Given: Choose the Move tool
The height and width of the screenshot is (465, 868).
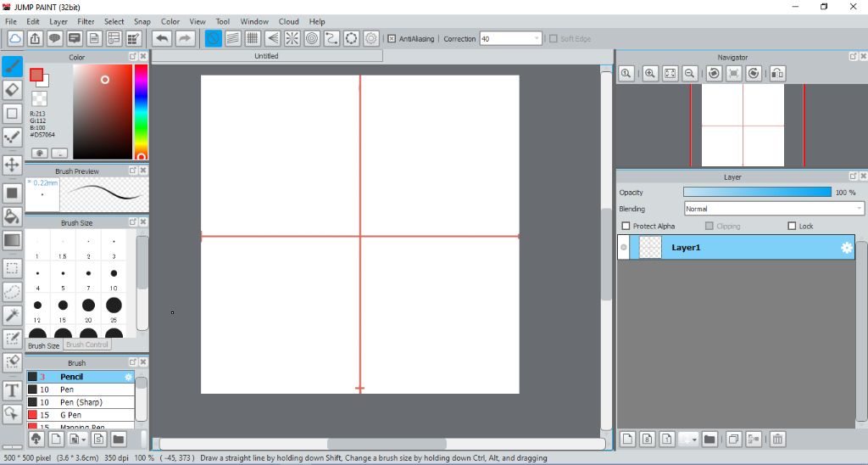Looking at the screenshot, I should pyautogui.click(x=12, y=165).
